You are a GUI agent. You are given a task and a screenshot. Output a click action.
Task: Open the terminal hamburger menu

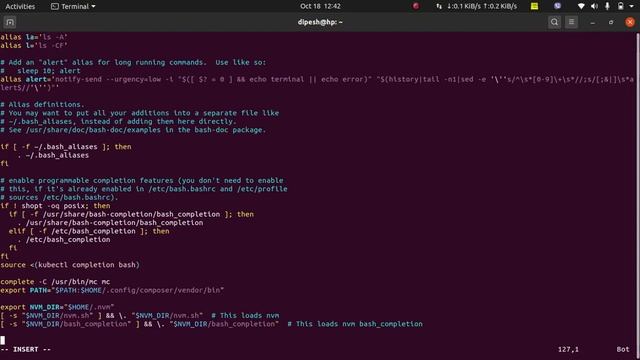click(x=571, y=22)
